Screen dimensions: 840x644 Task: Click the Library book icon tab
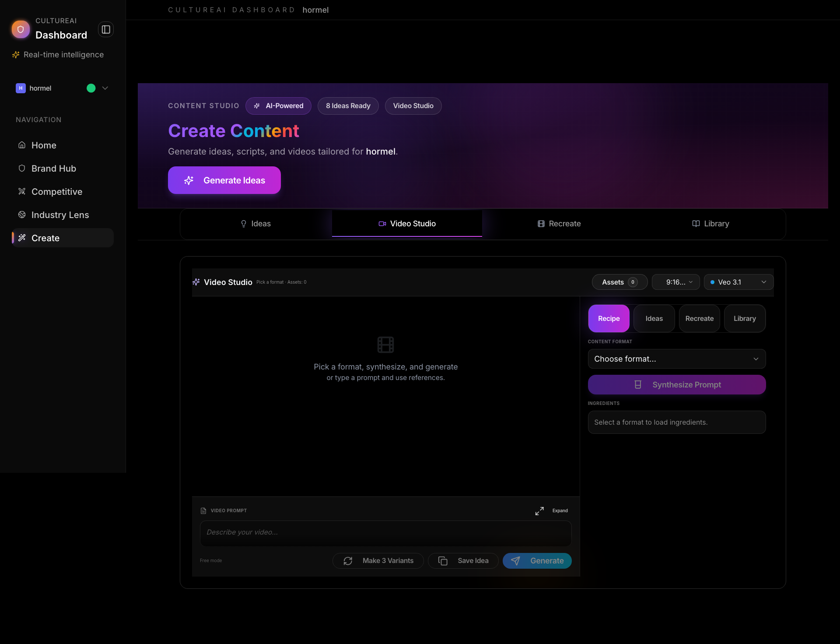coord(695,223)
